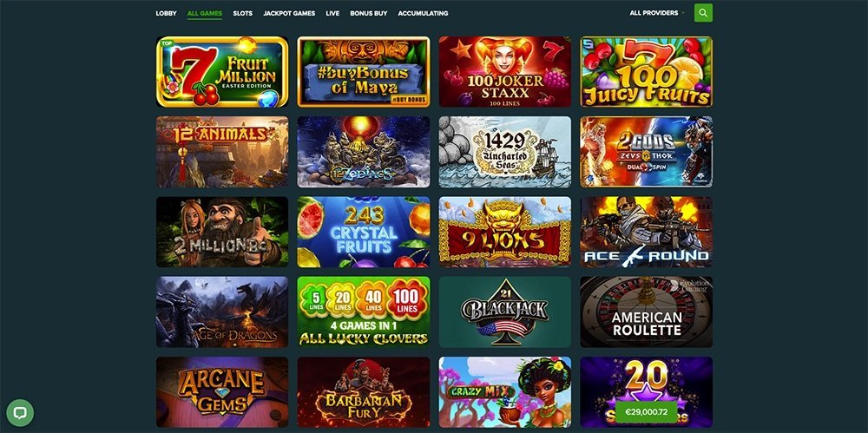Open the Buy Bonus of Maya game
The width and height of the screenshot is (868, 433).
tap(363, 72)
